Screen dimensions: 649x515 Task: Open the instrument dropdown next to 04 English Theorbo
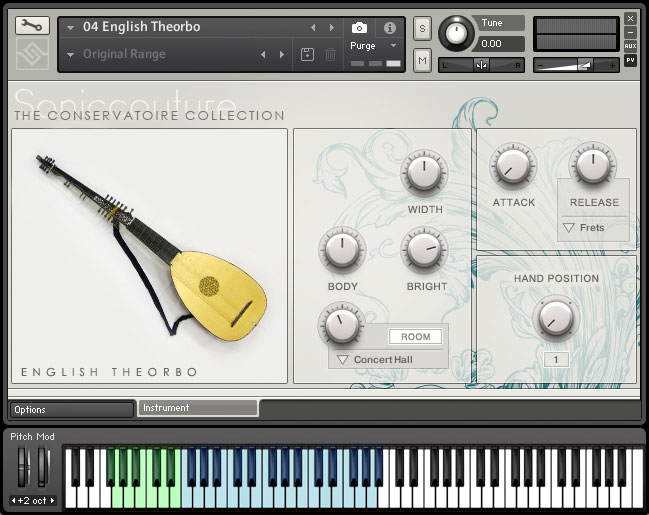tap(70, 28)
